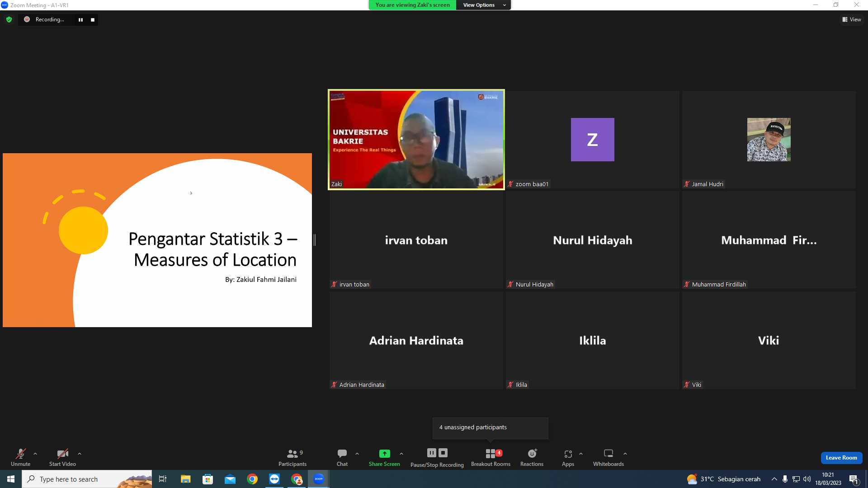Click the green encryption shield icon
This screenshot has width=868, height=488.
tap(9, 19)
